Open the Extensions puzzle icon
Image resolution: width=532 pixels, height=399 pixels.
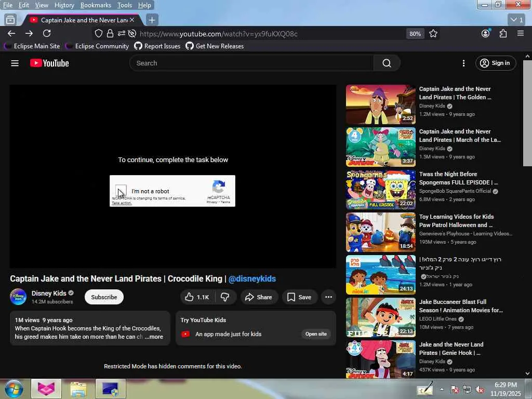[x=503, y=33]
